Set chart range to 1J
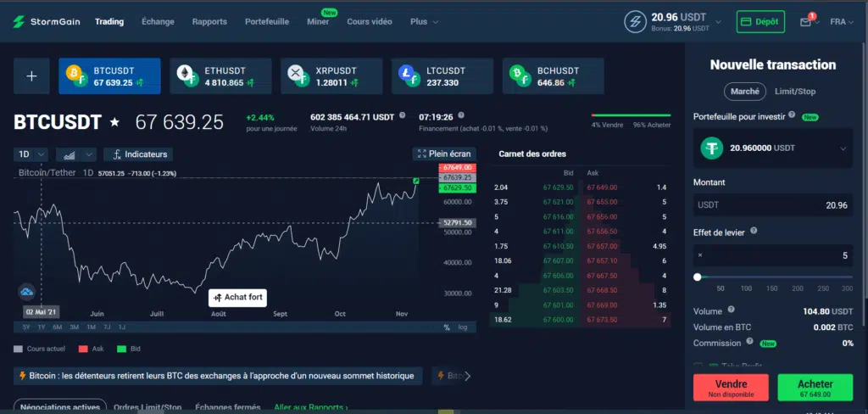868x414 pixels. click(x=122, y=327)
